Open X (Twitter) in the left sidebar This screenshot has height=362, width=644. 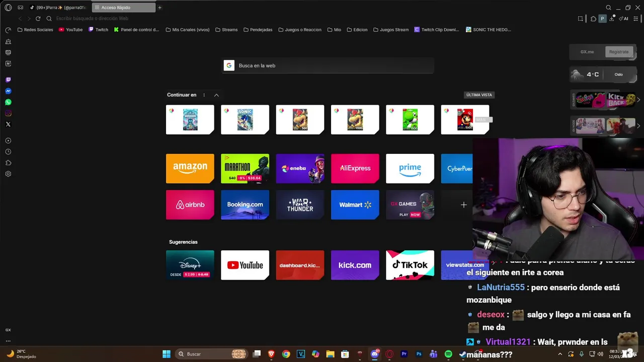(x=8, y=124)
